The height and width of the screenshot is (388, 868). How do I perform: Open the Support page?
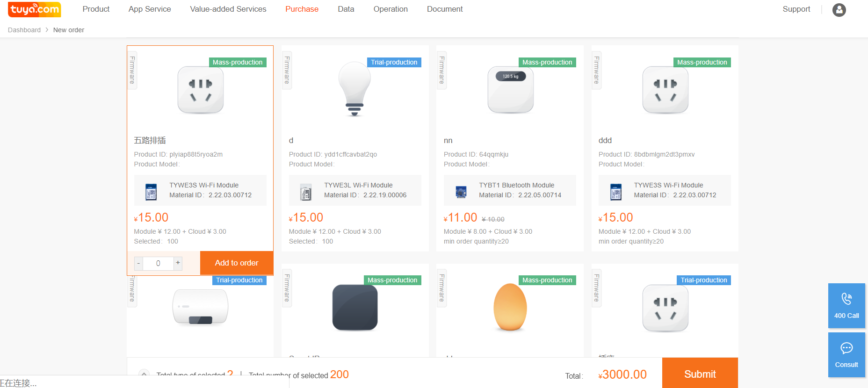click(796, 9)
